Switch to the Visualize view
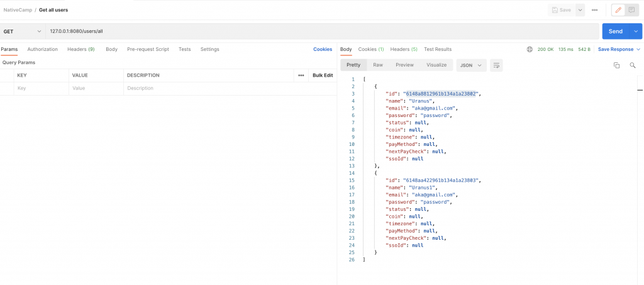The width and height of the screenshot is (644, 285). point(436,65)
